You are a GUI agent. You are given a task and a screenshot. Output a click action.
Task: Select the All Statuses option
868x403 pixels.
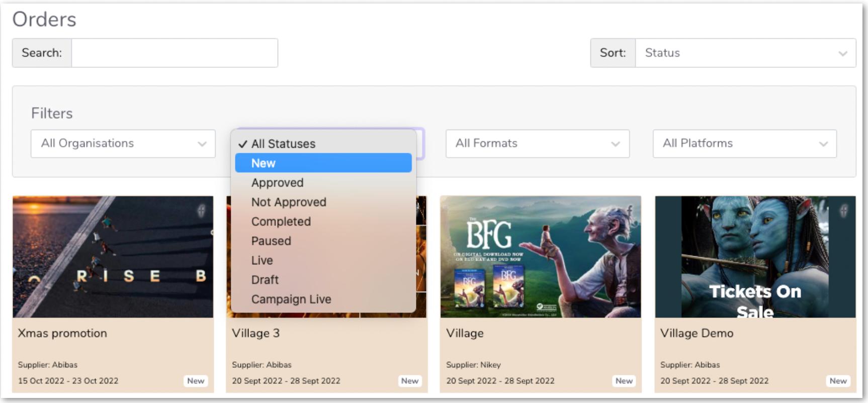(x=323, y=144)
